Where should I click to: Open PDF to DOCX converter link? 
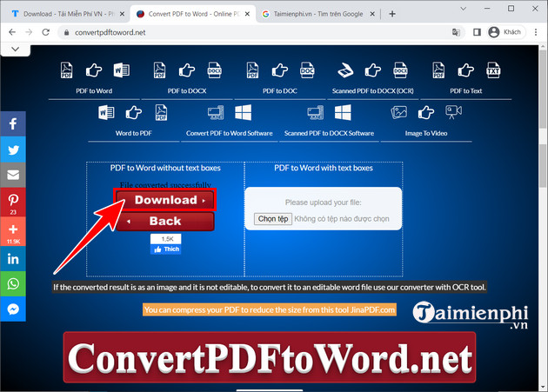187,91
